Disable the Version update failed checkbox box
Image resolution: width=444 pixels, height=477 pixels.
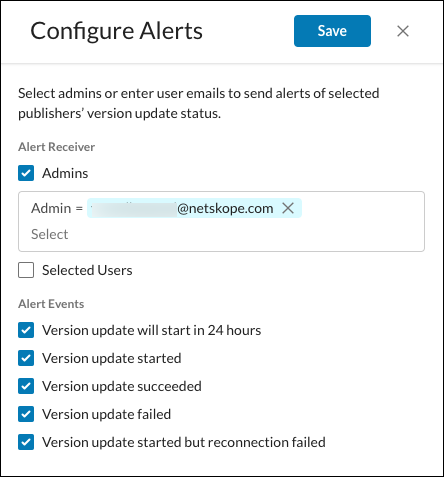[x=26, y=414]
